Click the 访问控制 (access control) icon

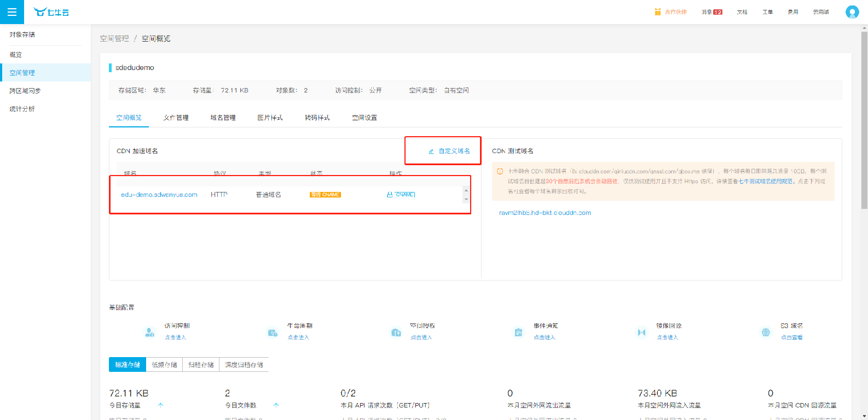(149, 332)
